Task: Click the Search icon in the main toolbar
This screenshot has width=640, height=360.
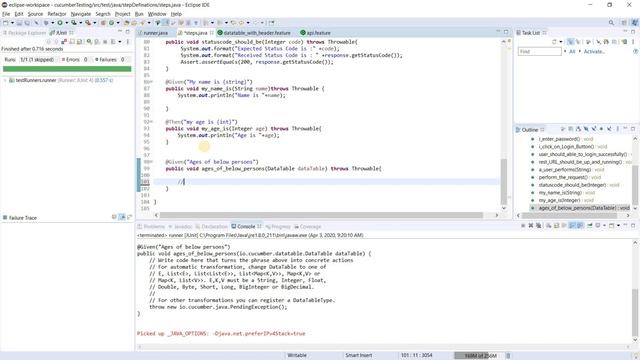Action: 611,23
